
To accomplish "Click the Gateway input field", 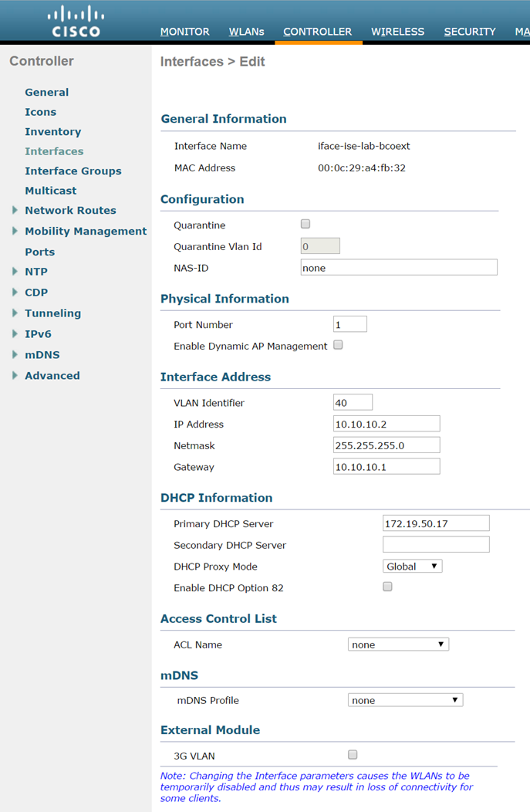I will pos(387,466).
